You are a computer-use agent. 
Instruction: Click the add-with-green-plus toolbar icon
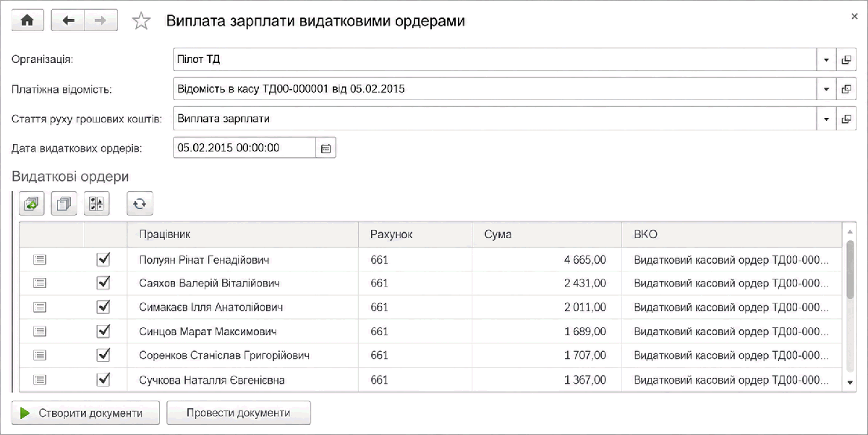point(32,205)
